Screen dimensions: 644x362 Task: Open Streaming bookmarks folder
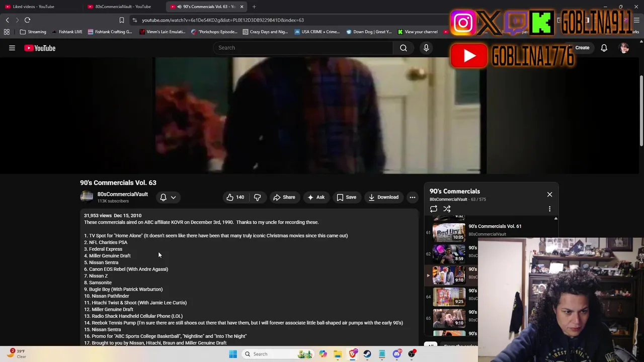pyautogui.click(x=33, y=32)
